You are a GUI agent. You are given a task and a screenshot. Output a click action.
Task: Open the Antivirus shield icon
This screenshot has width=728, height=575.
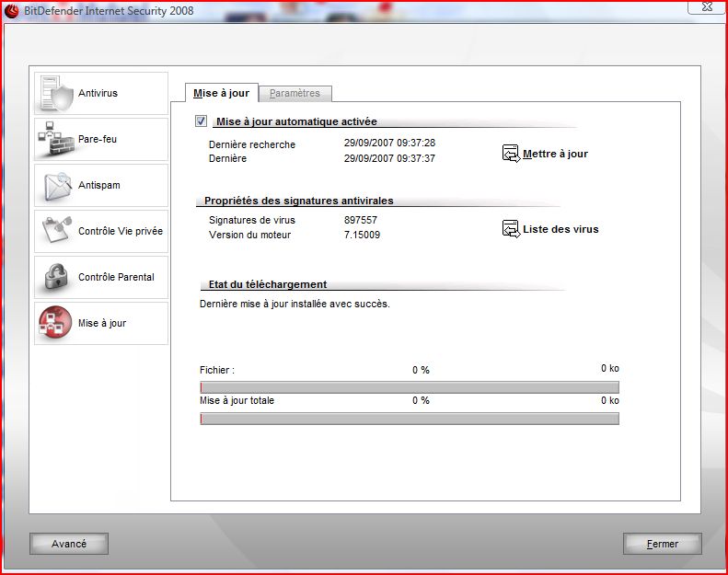click(57, 93)
